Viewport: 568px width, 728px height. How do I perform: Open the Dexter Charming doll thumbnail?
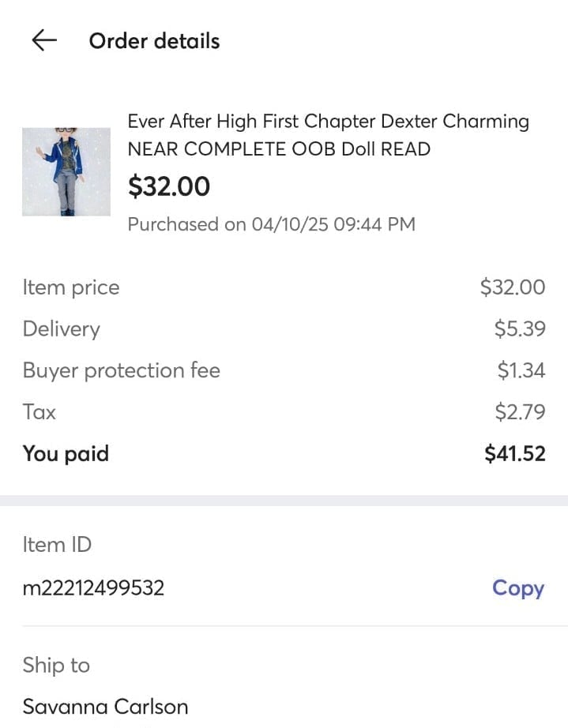point(66,172)
